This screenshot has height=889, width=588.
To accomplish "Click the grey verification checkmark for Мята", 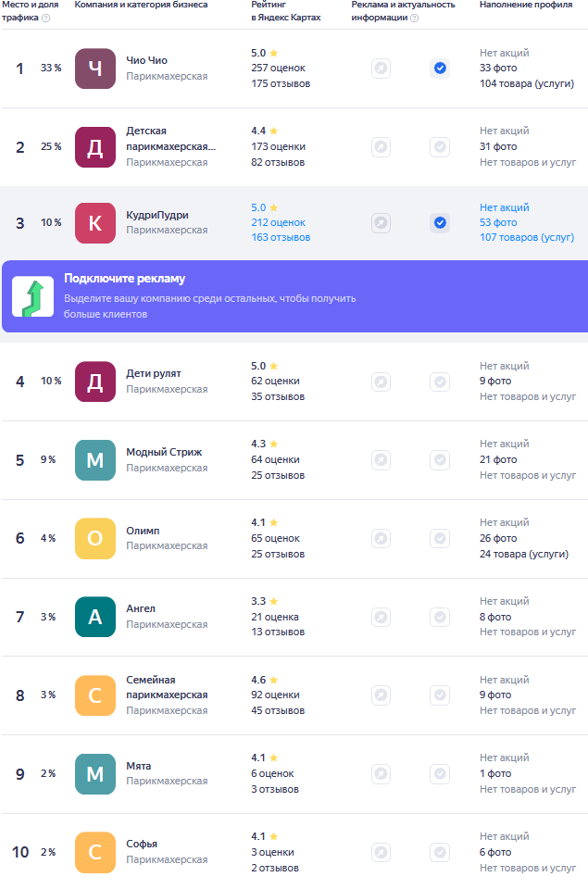I will click(x=440, y=774).
